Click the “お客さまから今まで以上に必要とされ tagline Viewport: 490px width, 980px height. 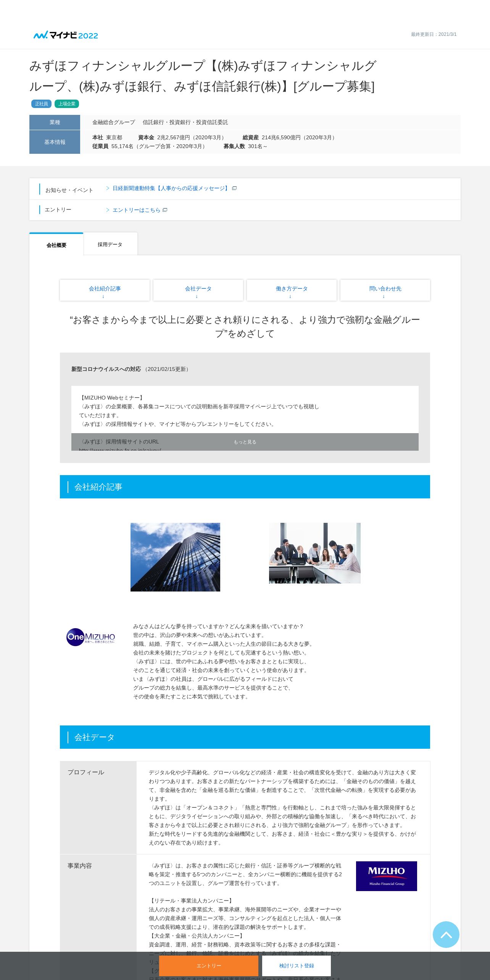point(245,327)
